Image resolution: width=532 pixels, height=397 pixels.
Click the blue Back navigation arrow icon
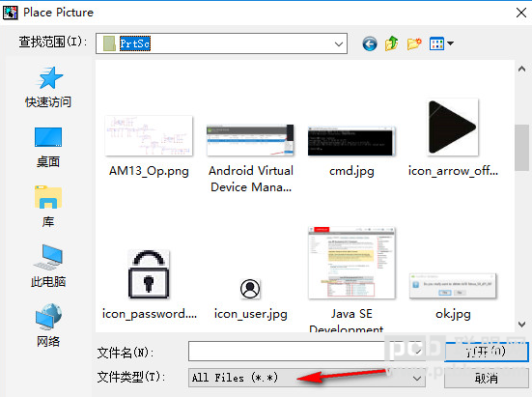coord(370,43)
